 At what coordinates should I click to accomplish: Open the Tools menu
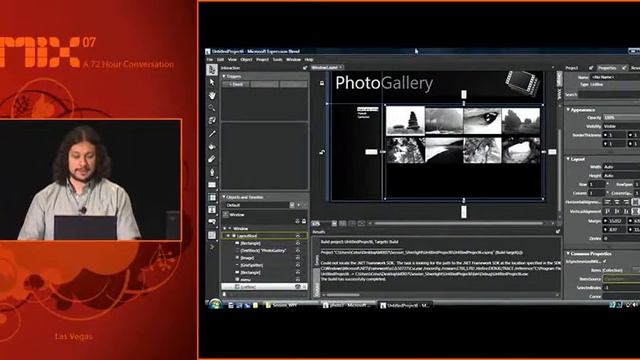277,60
